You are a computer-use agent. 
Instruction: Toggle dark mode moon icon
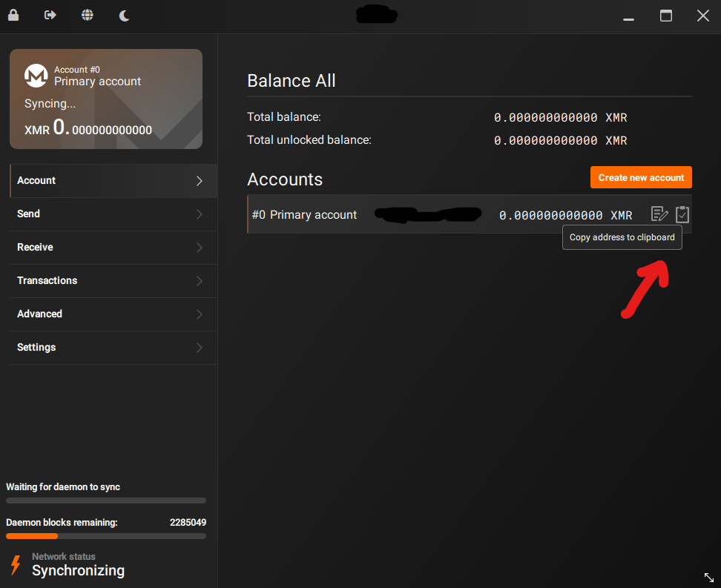coord(125,15)
